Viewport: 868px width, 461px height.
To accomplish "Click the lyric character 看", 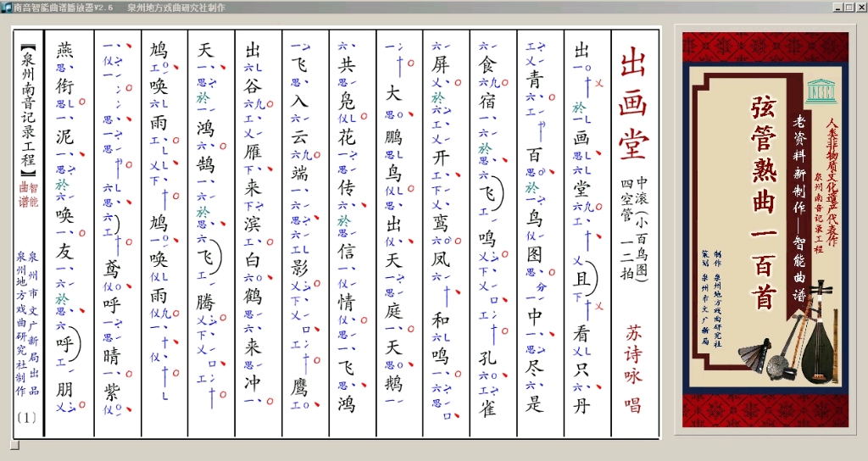I will (x=581, y=333).
